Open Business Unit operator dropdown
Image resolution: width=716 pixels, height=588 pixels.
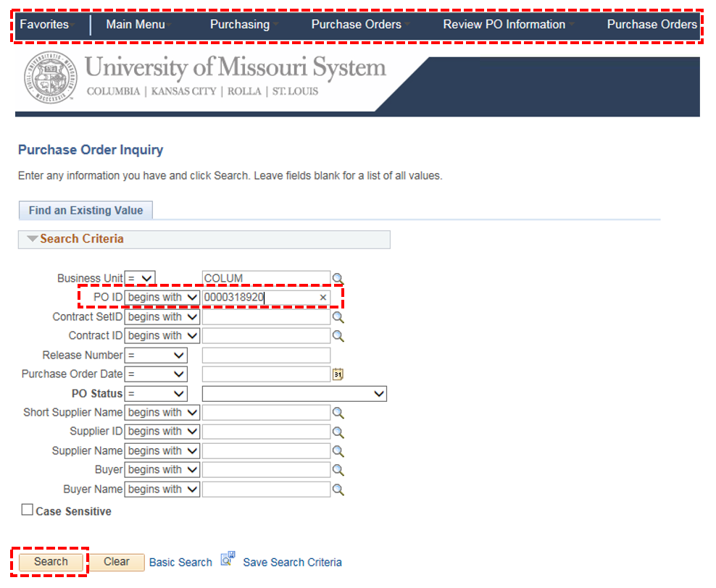[140, 278]
